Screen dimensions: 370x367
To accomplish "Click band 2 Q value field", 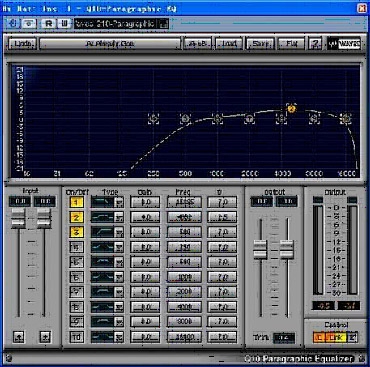I will (222, 217).
